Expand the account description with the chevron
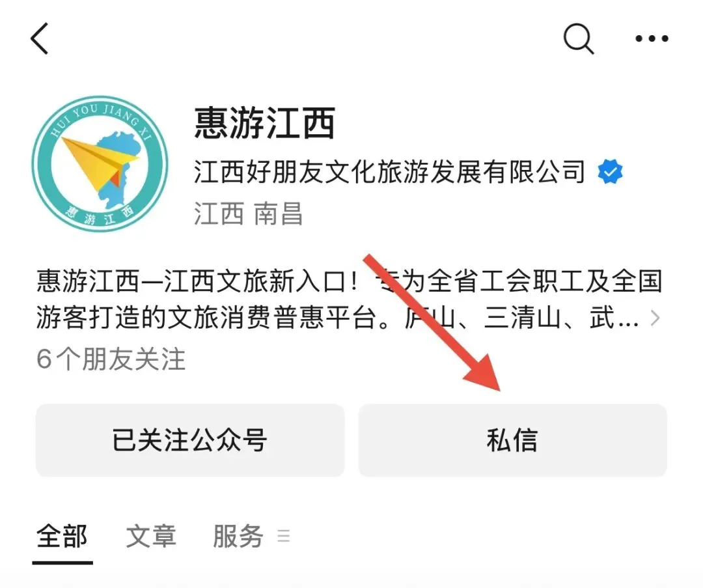The width and height of the screenshot is (703, 588). pyautogui.click(x=655, y=318)
